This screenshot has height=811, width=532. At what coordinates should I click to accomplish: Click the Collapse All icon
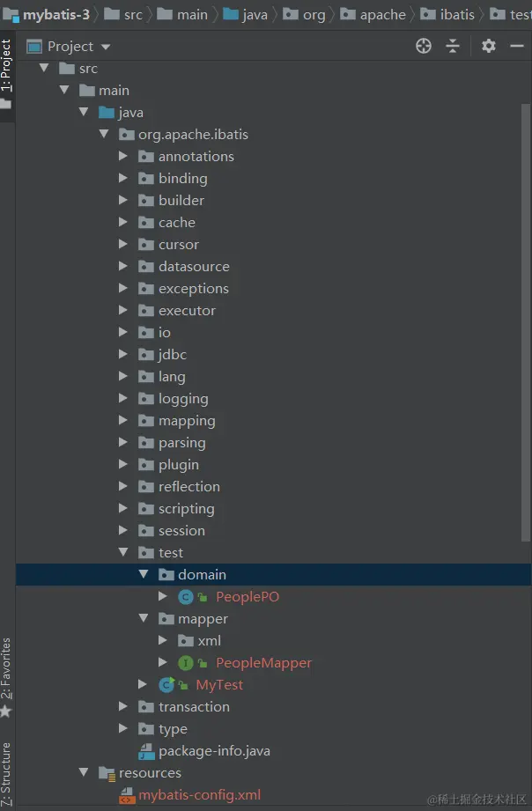453,46
